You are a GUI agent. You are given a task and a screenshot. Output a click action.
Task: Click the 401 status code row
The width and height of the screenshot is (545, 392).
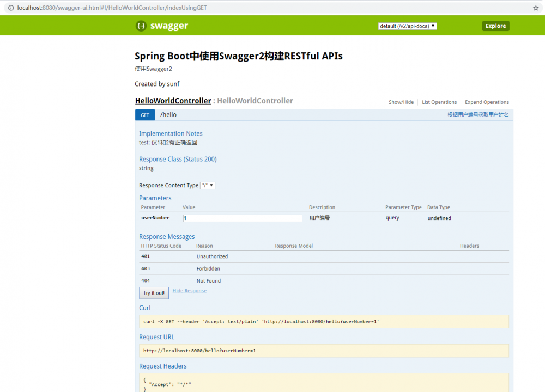(324, 256)
